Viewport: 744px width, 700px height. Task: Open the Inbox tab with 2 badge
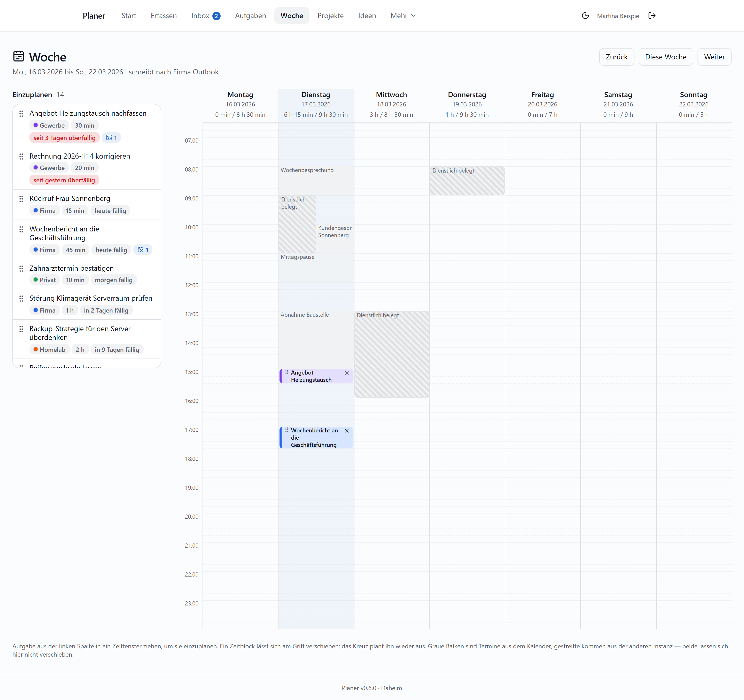205,16
